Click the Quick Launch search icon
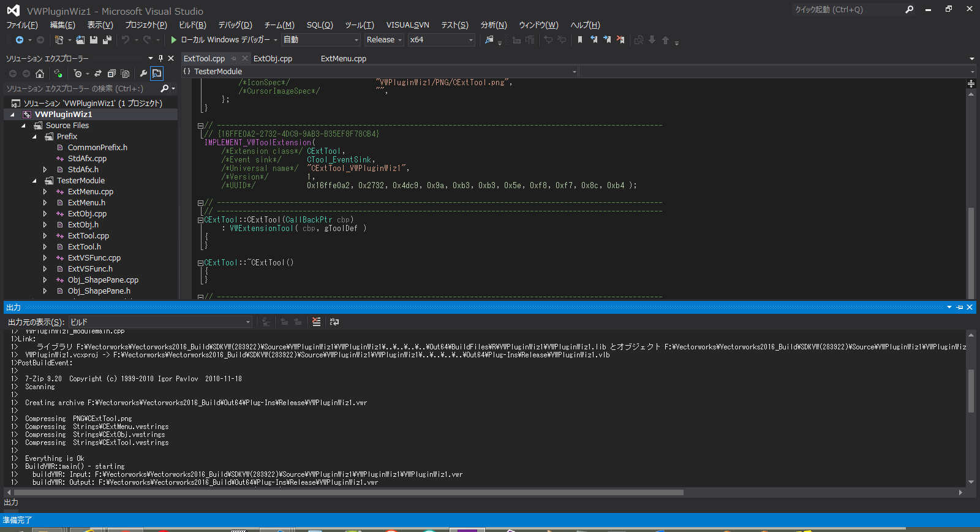This screenshot has height=532, width=980. (x=909, y=9)
